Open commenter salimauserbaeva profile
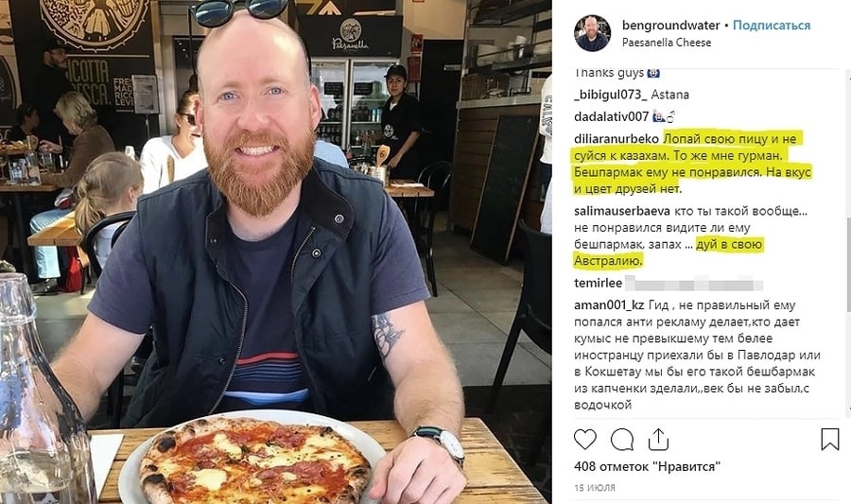This screenshot has width=851, height=504. click(622, 211)
